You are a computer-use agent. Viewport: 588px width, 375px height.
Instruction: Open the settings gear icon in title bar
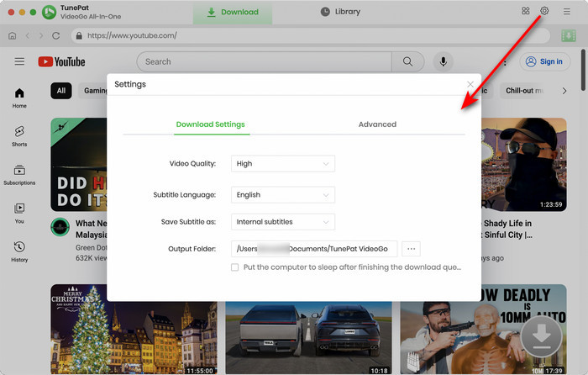[544, 11]
